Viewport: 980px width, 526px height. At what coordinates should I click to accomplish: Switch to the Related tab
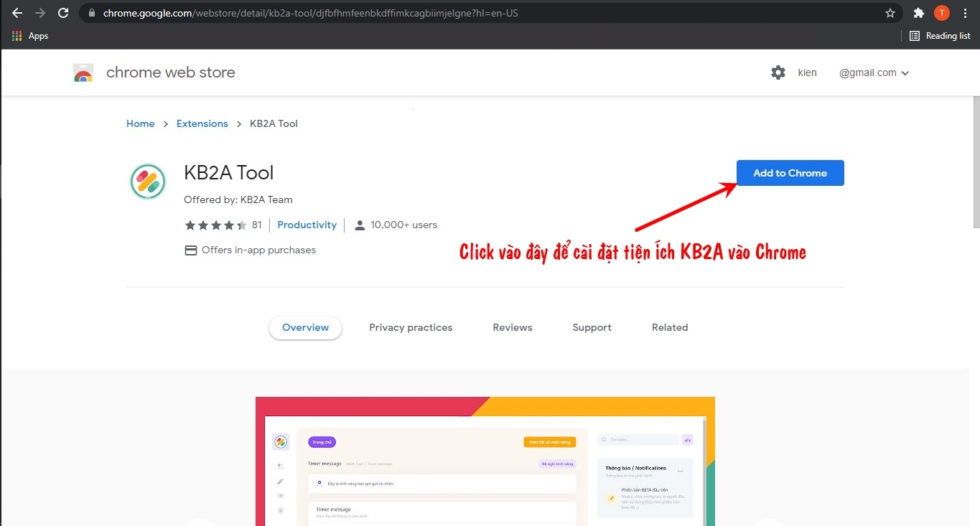[670, 327]
